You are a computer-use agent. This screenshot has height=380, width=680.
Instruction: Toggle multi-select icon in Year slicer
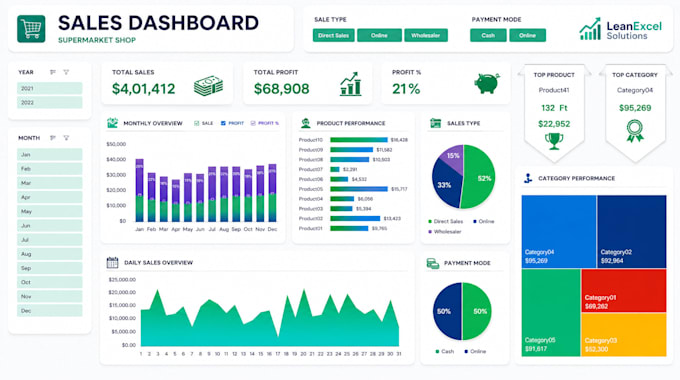(53, 72)
